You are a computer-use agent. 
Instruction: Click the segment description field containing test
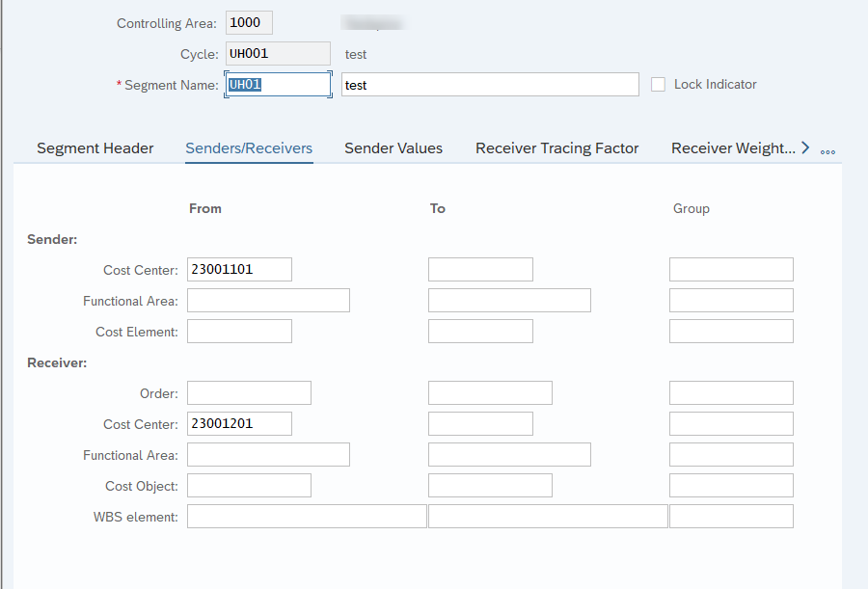(x=490, y=85)
